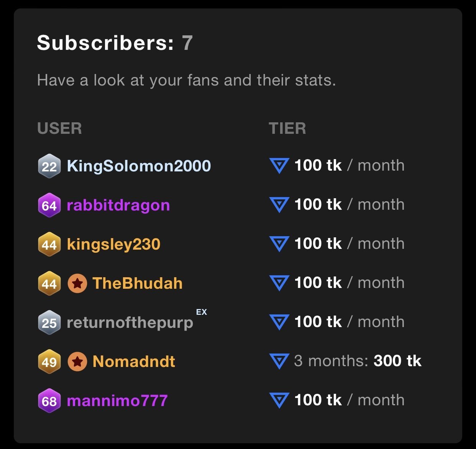
Task: Click the level 44 badge next to kingsley230
Action: point(49,244)
